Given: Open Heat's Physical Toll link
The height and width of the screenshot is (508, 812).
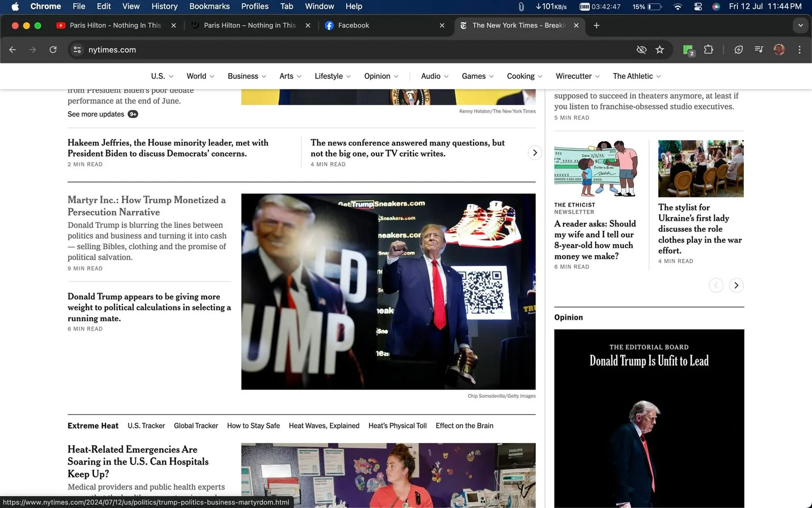Looking at the screenshot, I should (x=398, y=426).
